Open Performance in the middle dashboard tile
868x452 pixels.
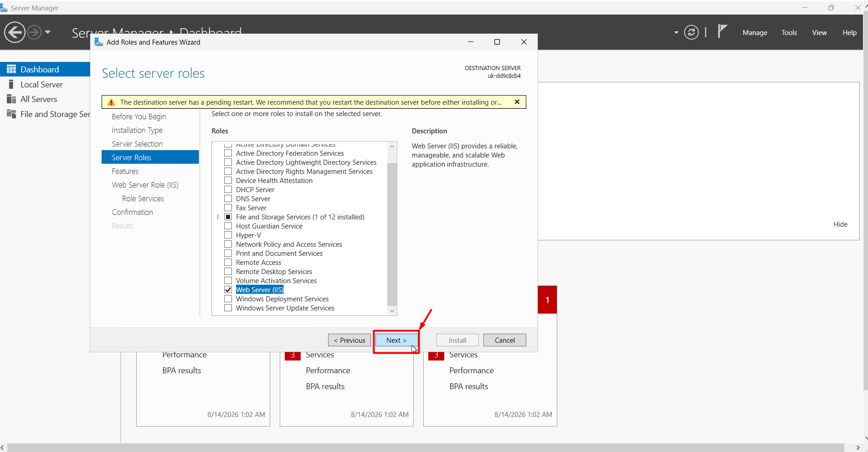[328, 371]
